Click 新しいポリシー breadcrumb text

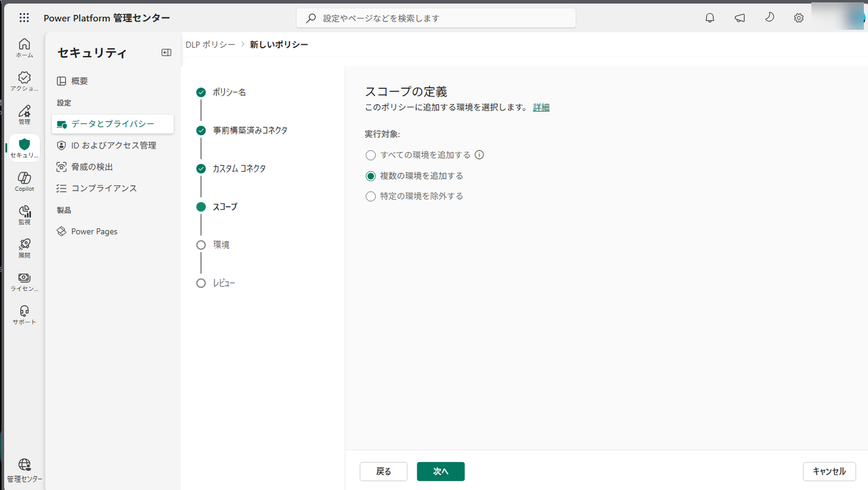tap(279, 45)
